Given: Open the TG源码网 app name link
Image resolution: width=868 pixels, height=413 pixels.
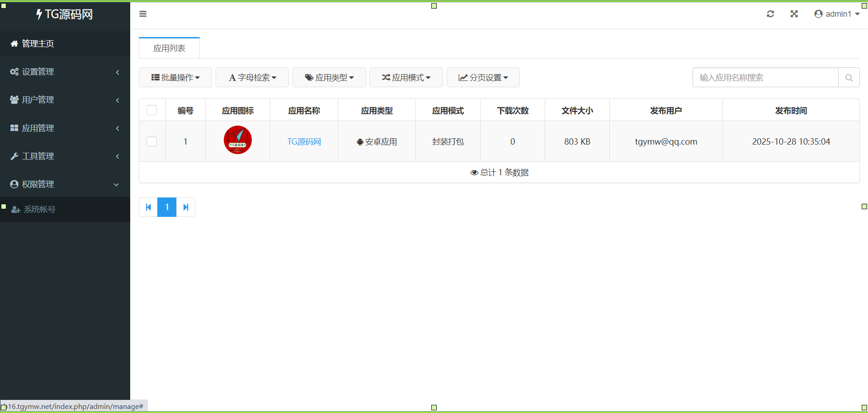Looking at the screenshot, I should (304, 142).
